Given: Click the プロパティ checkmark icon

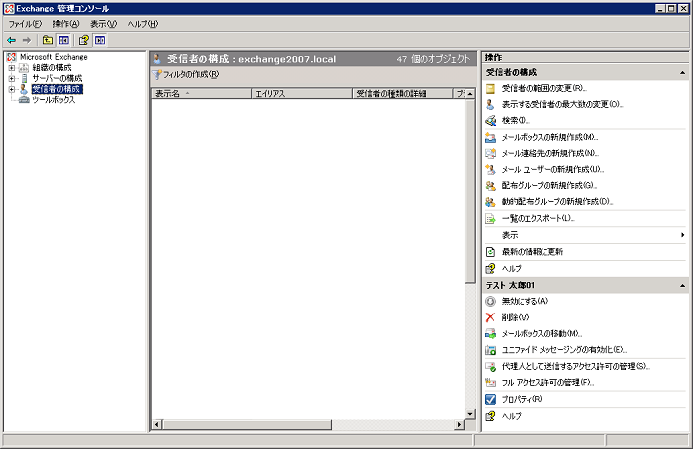Looking at the screenshot, I should [x=490, y=399].
